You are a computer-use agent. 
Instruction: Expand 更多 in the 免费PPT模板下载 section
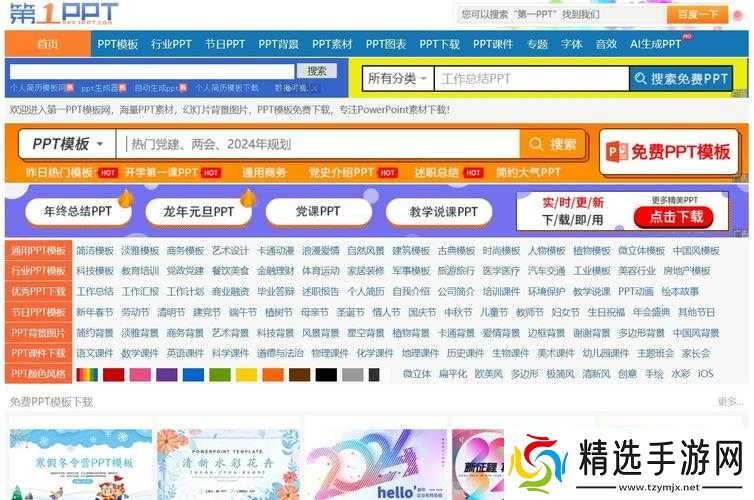click(729, 402)
